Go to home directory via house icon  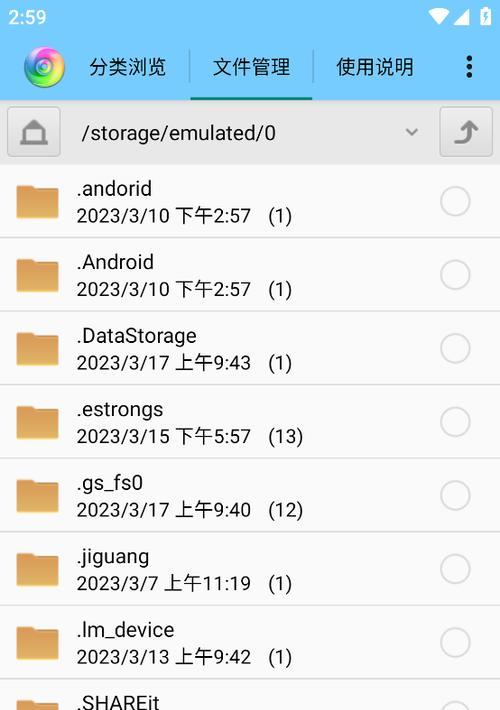point(34,132)
